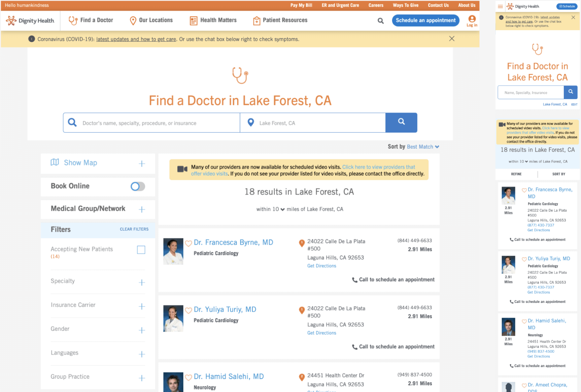This screenshot has width=581, height=392.
Task: Favorite Dr. Ameet Chopra in mobile view
Action: pyautogui.click(x=524, y=385)
